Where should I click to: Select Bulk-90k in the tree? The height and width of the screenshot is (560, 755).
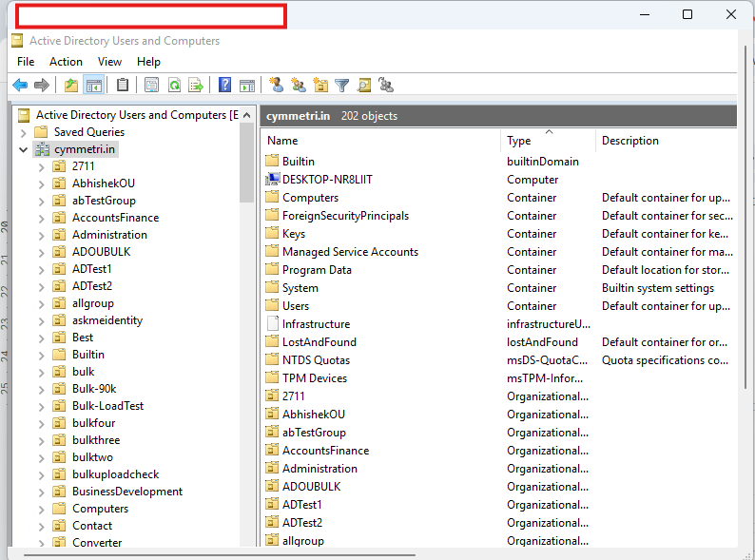[x=94, y=389]
